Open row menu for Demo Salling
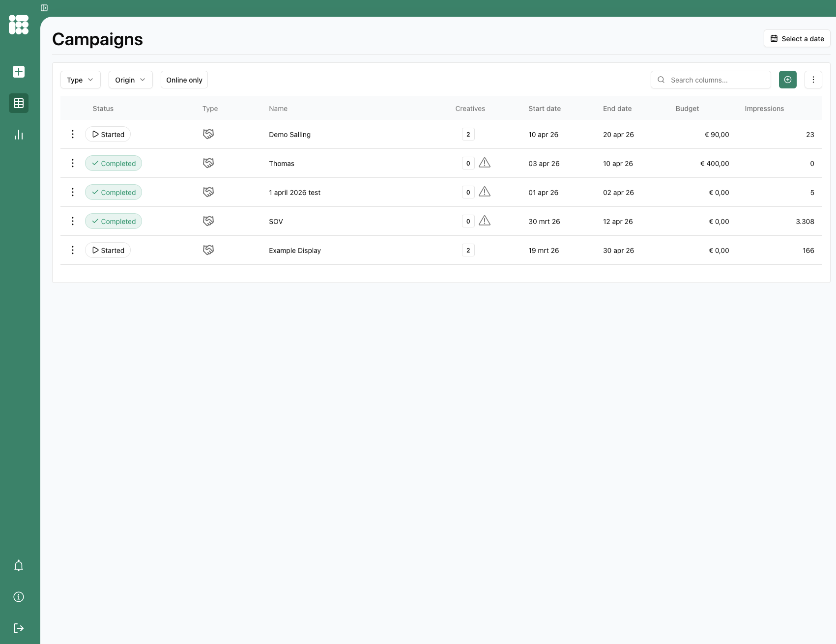The height and width of the screenshot is (644, 836). pyautogui.click(x=73, y=135)
